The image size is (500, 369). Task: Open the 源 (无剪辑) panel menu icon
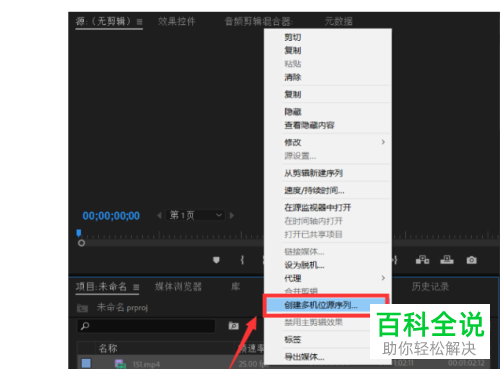tap(139, 22)
